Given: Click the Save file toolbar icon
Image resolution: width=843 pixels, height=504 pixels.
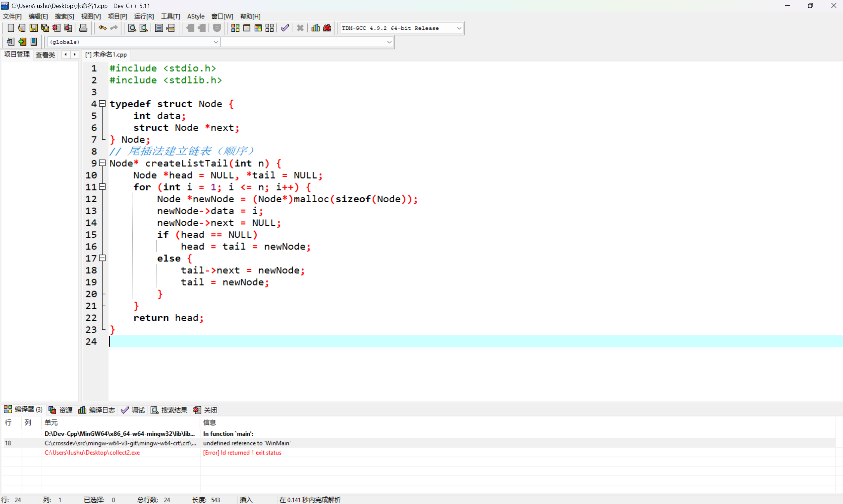Looking at the screenshot, I should point(33,28).
